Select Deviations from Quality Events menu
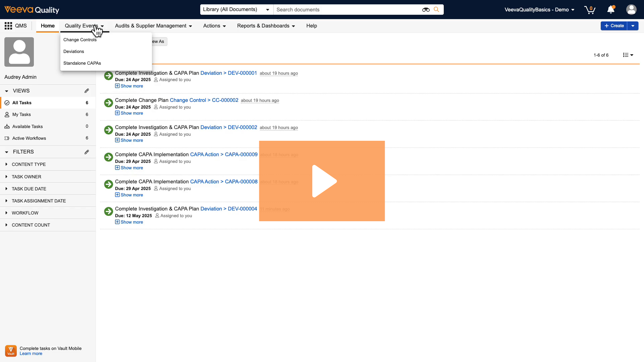 (74, 52)
